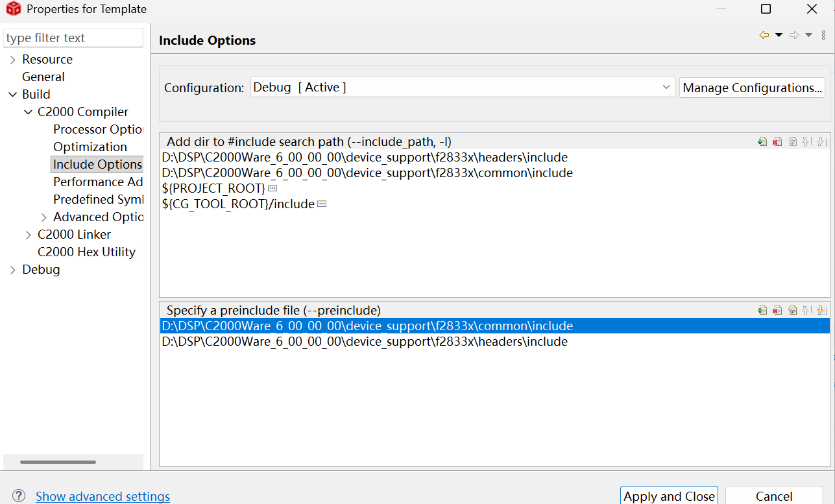Image resolution: width=835 pixels, height=504 pixels.
Task: Click Apply and Close
Action: click(669, 496)
